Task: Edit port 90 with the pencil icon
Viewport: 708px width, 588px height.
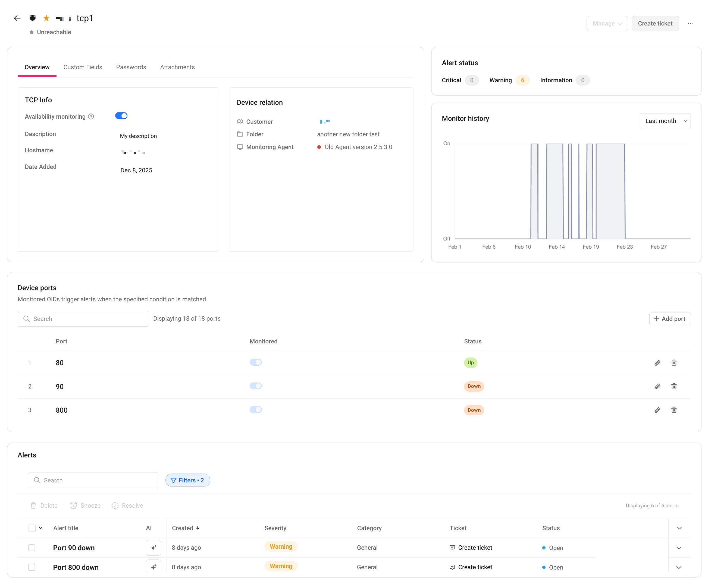Action: tap(657, 387)
